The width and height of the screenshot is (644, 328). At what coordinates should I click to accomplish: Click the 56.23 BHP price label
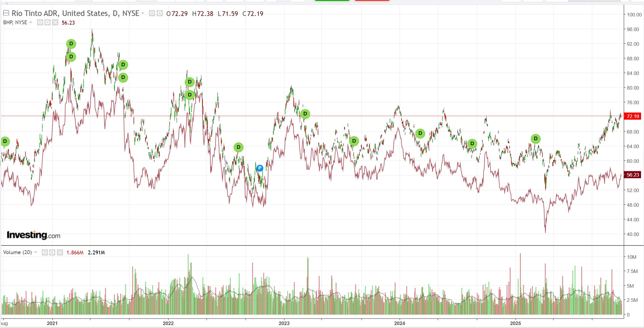[632, 175]
